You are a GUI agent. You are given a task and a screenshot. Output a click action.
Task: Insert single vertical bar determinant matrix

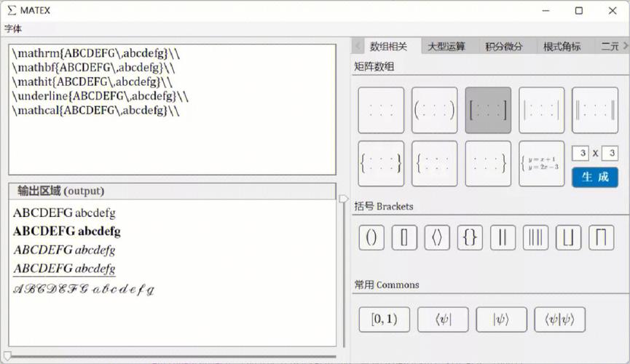(542, 110)
